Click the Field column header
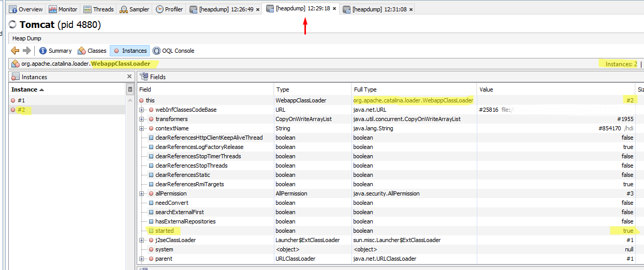Screen dimensions: 644x270 (206, 89)
